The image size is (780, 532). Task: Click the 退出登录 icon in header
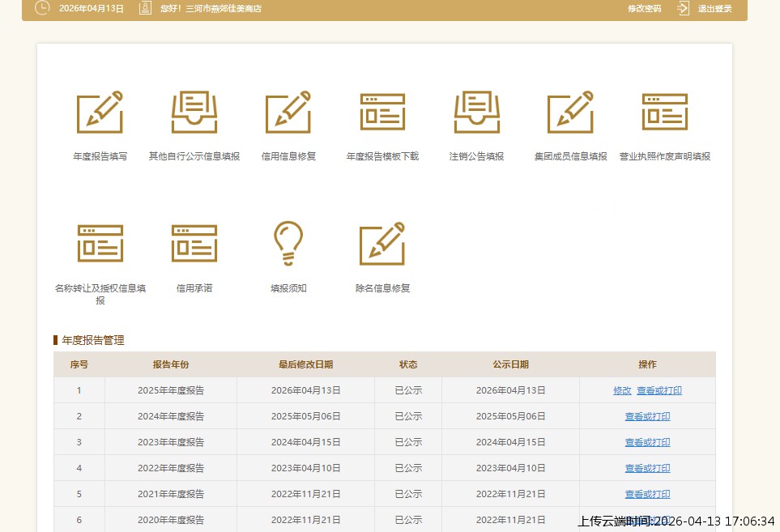point(684,8)
